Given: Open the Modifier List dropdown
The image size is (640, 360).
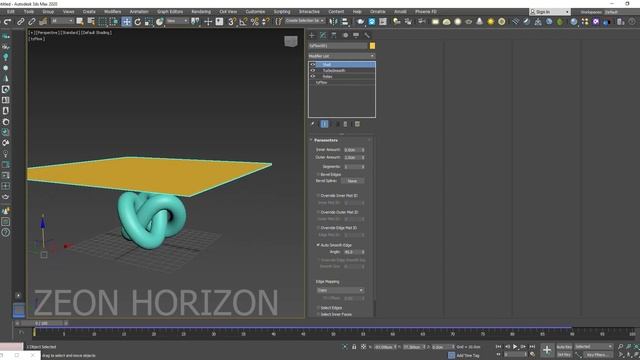Looking at the screenshot, I should [341, 56].
